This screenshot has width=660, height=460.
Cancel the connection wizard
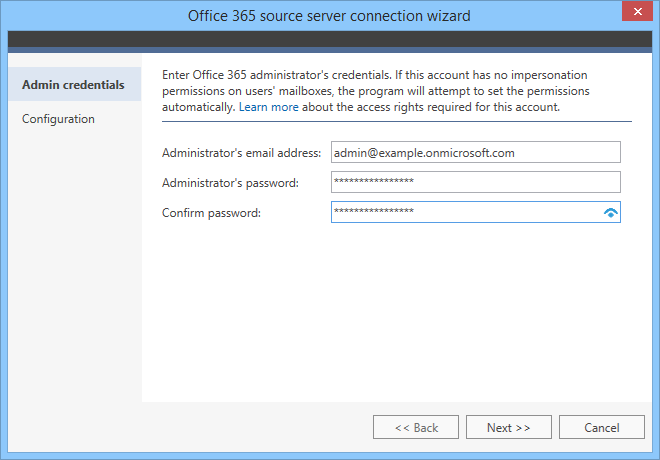tap(601, 427)
